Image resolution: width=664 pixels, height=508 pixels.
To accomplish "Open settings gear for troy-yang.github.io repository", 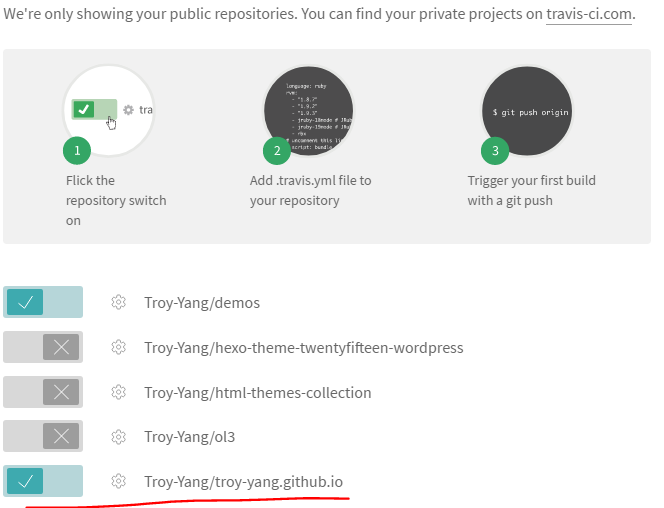I will pyautogui.click(x=118, y=482).
